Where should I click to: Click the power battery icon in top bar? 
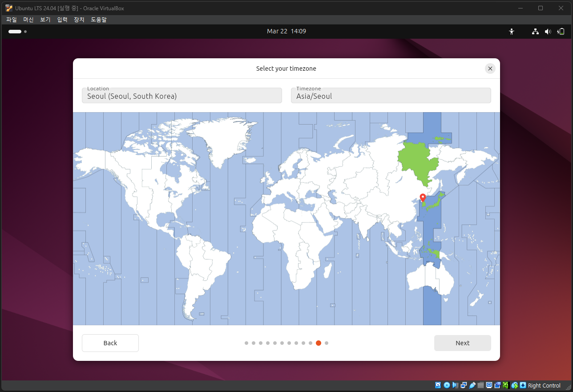[x=561, y=32]
